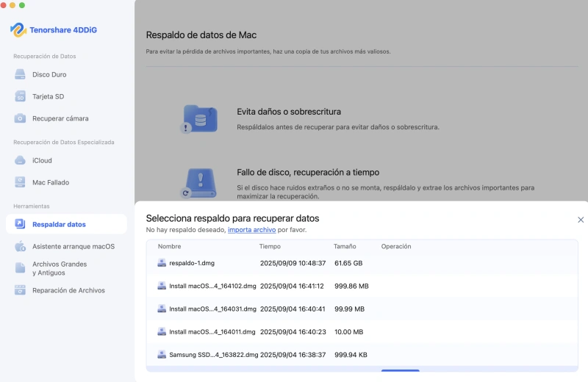This screenshot has height=382, width=588.
Task: Select the Reparación de Archivos icon
Action: pyautogui.click(x=20, y=290)
